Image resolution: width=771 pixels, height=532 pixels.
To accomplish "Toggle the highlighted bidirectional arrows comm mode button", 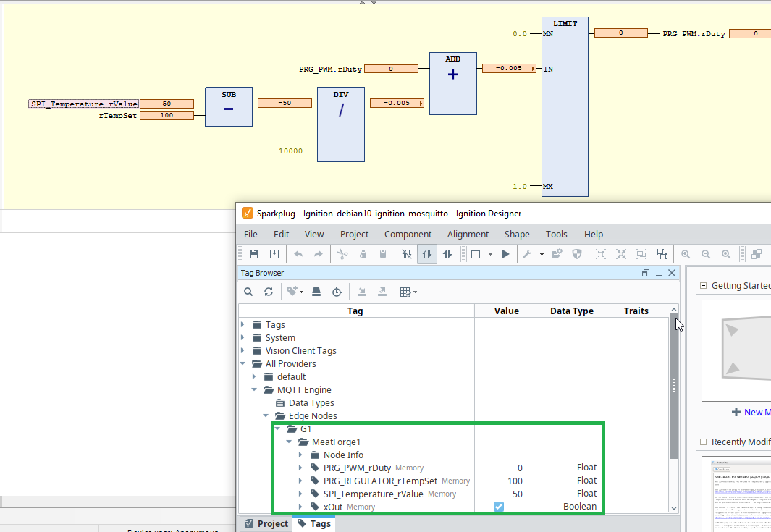I will 427,254.
